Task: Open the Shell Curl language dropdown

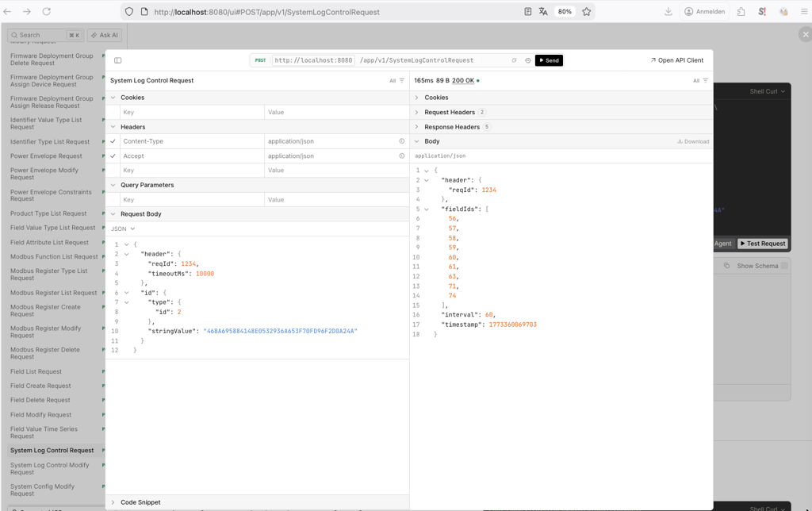Action: (x=768, y=91)
